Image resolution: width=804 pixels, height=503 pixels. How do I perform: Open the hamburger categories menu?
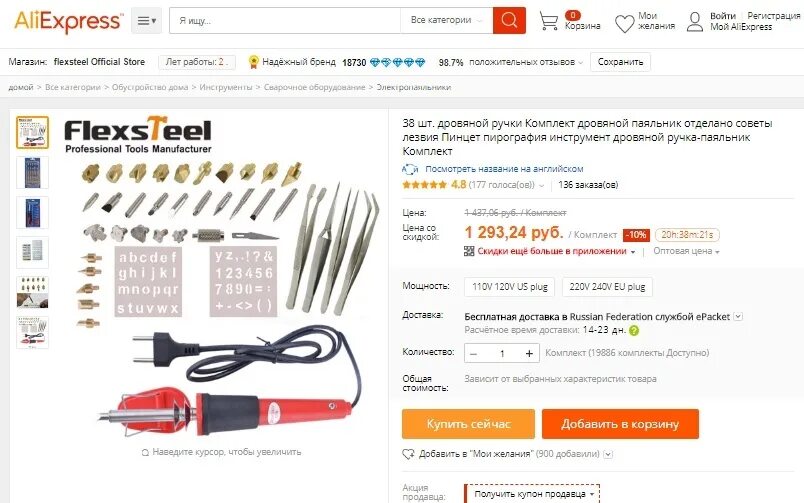146,21
